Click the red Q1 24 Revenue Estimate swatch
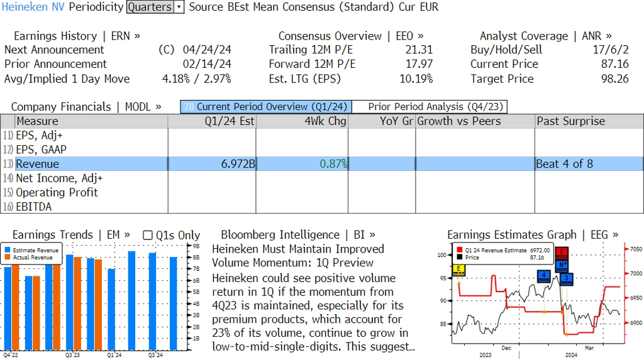Screen dimensions: 644x360 tap(459, 250)
